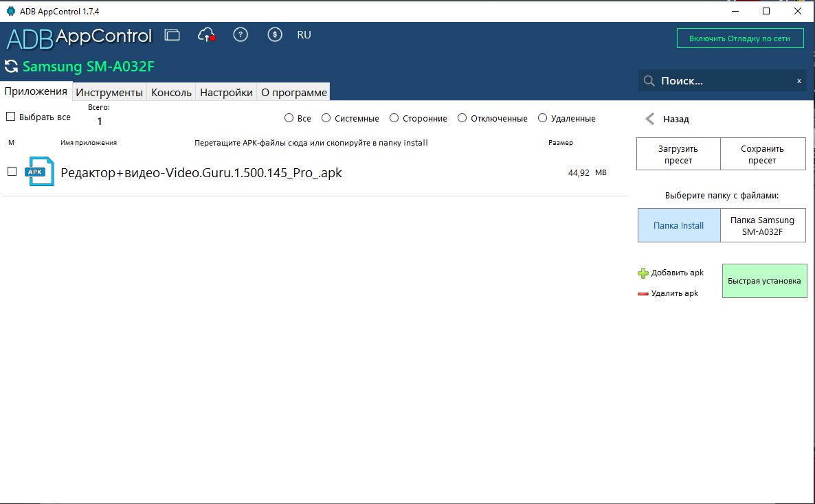Click the cloud upload update icon
The height and width of the screenshot is (504, 815).
tap(206, 35)
